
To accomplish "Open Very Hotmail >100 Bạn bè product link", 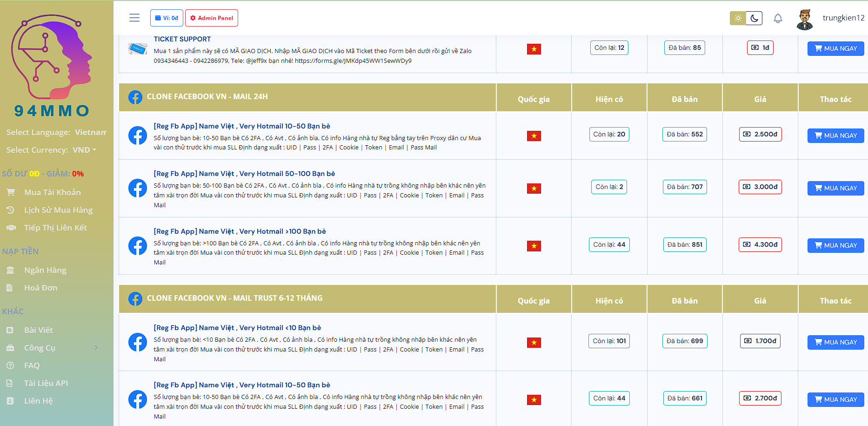I will click(x=240, y=231).
